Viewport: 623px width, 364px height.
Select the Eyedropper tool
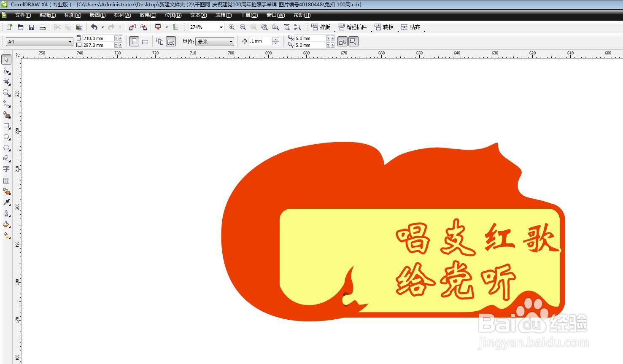(6, 203)
